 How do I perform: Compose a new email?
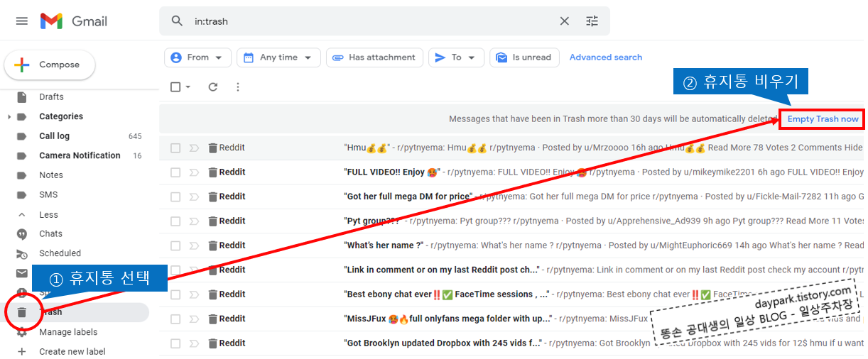pyautogui.click(x=50, y=65)
